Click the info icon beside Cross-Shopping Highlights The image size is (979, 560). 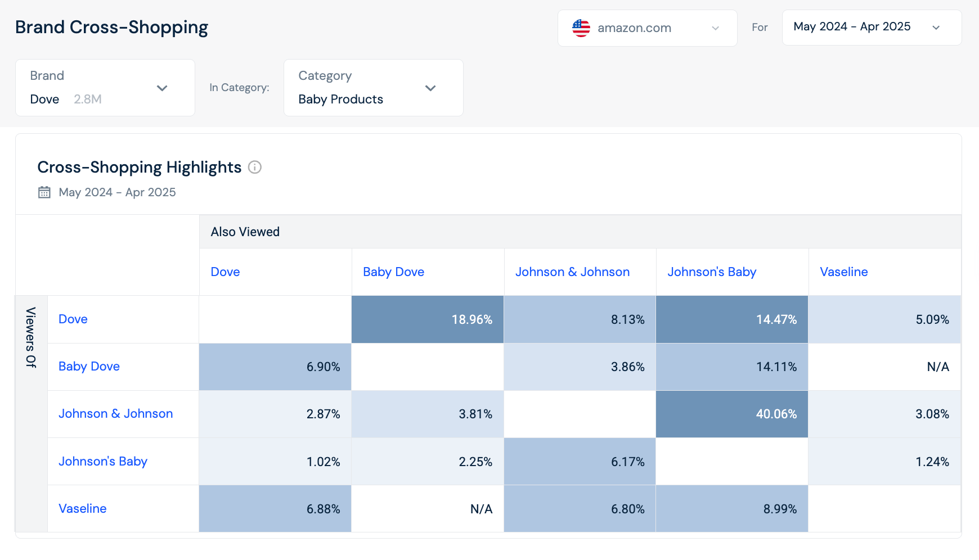pos(255,168)
